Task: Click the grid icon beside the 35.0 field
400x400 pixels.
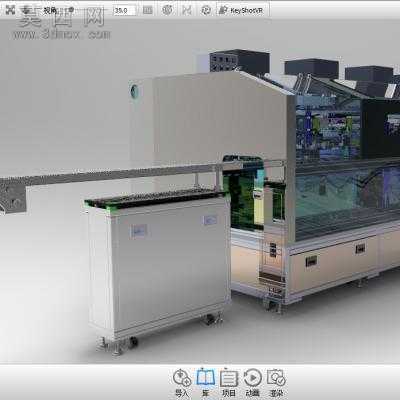Action: click(147, 10)
